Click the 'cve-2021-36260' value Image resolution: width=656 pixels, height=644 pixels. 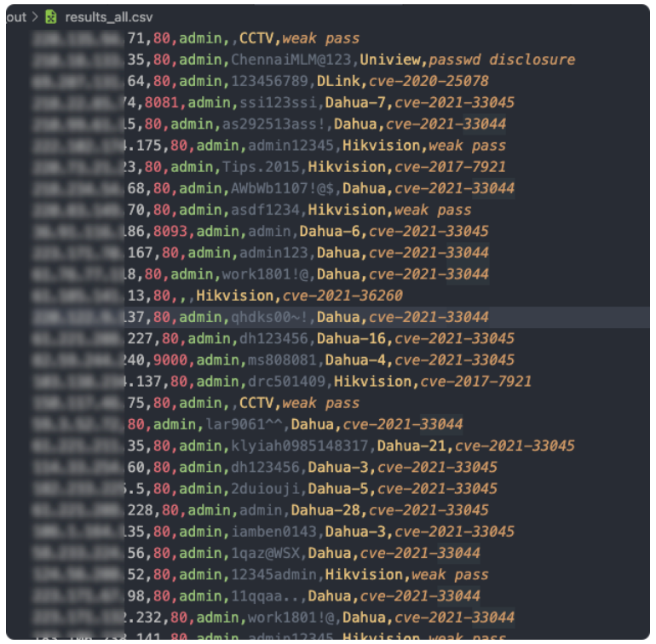point(342,296)
